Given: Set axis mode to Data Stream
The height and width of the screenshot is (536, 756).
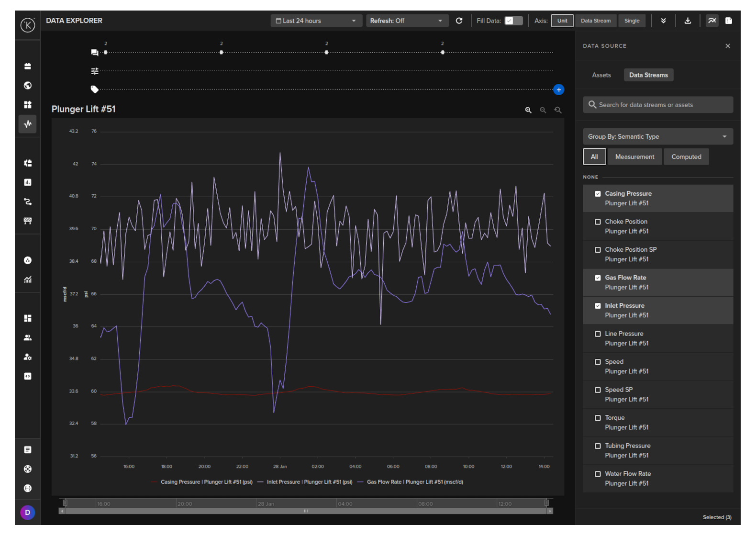Looking at the screenshot, I should (595, 21).
